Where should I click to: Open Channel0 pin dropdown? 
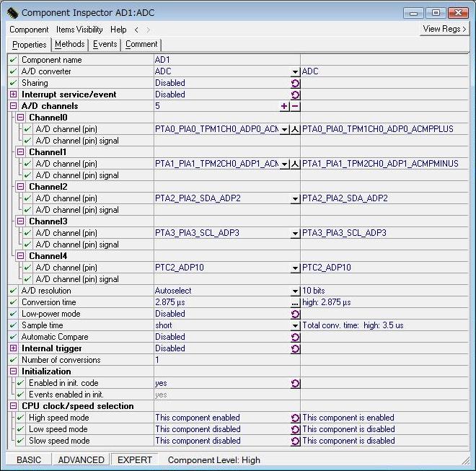pos(284,130)
